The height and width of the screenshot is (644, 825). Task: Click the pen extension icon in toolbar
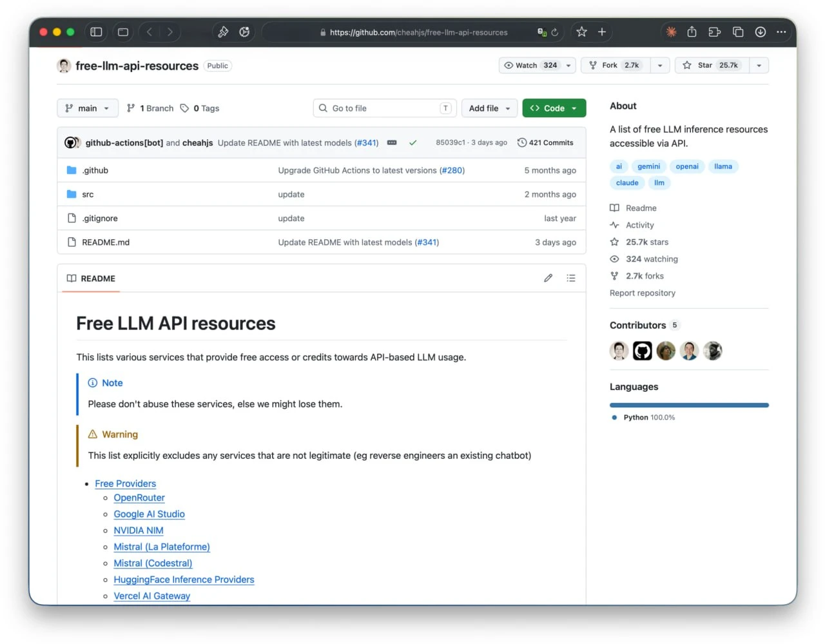click(223, 32)
